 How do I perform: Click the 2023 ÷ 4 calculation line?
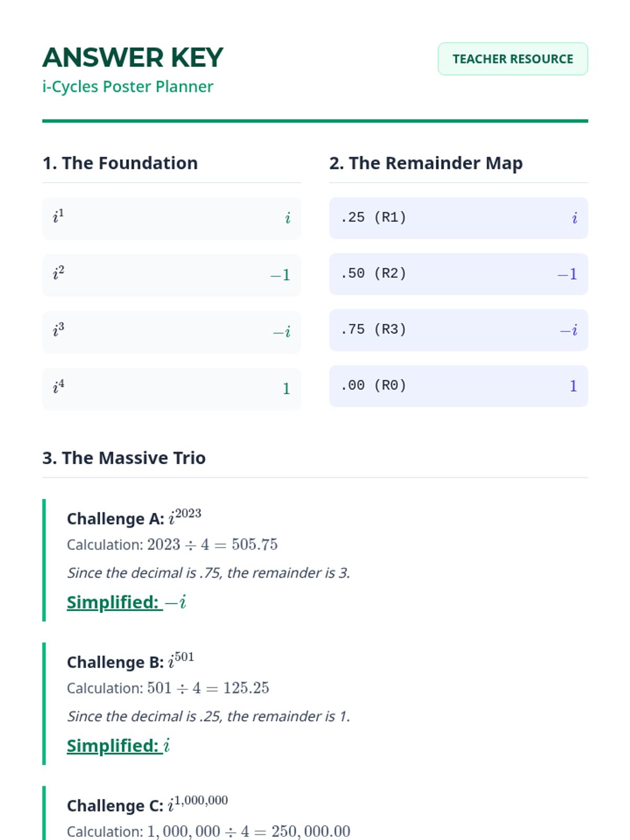[172, 545]
